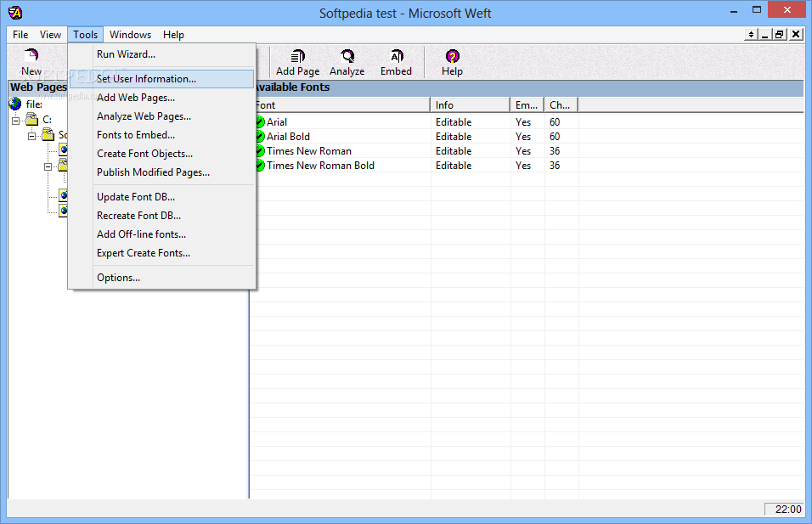Sort by the Ch... column header
The width and height of the screenshot is (812, 524).
pos(561,105)
